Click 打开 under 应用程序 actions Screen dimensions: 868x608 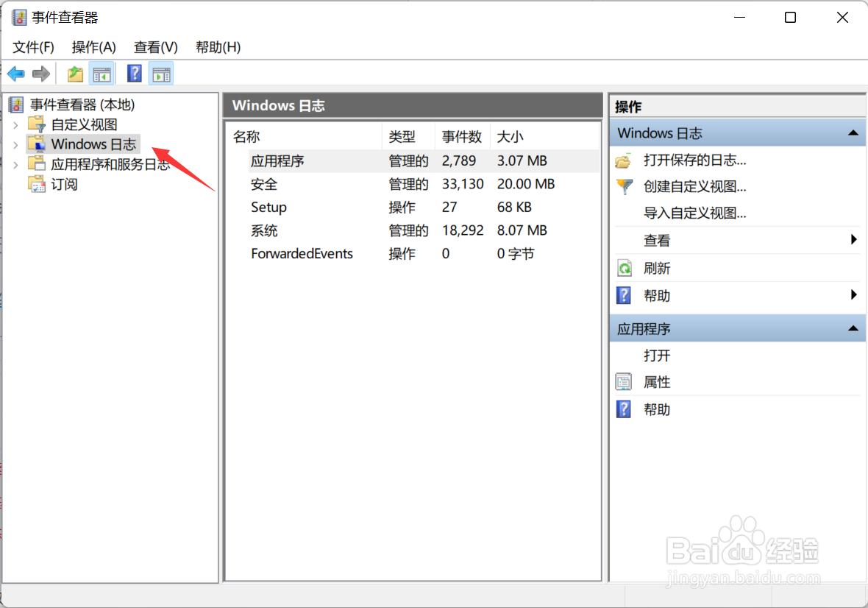point(657,356)
